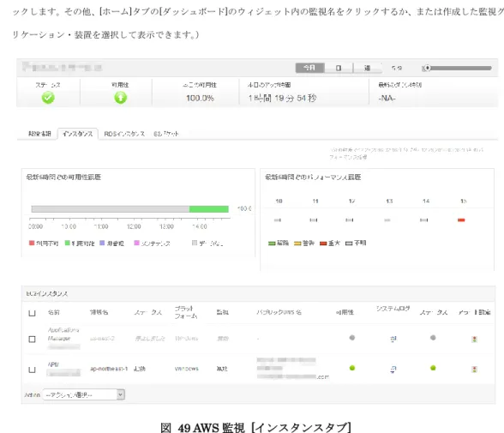Click performance marker under hour 10
Screen dimensions: 504x433
(x=278, y=220)
